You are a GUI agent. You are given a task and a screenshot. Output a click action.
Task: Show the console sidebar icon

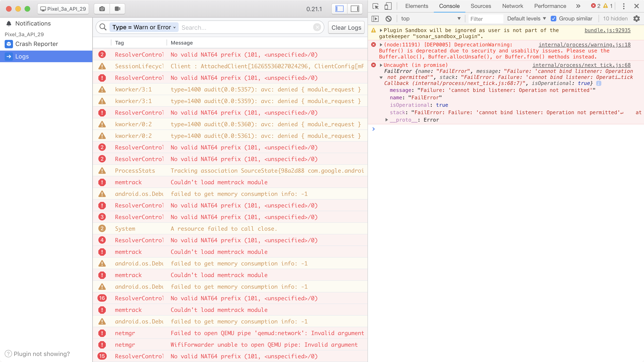(x=375, y=19)
